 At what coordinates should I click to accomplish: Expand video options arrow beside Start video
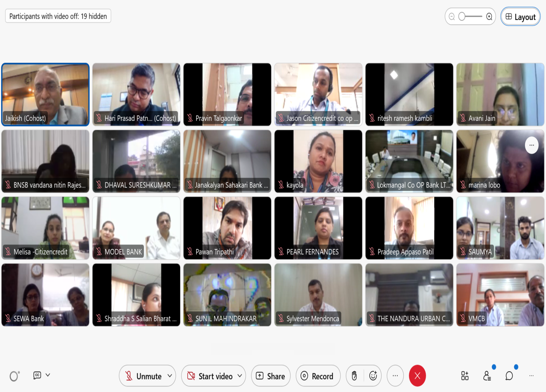[240, 376]
